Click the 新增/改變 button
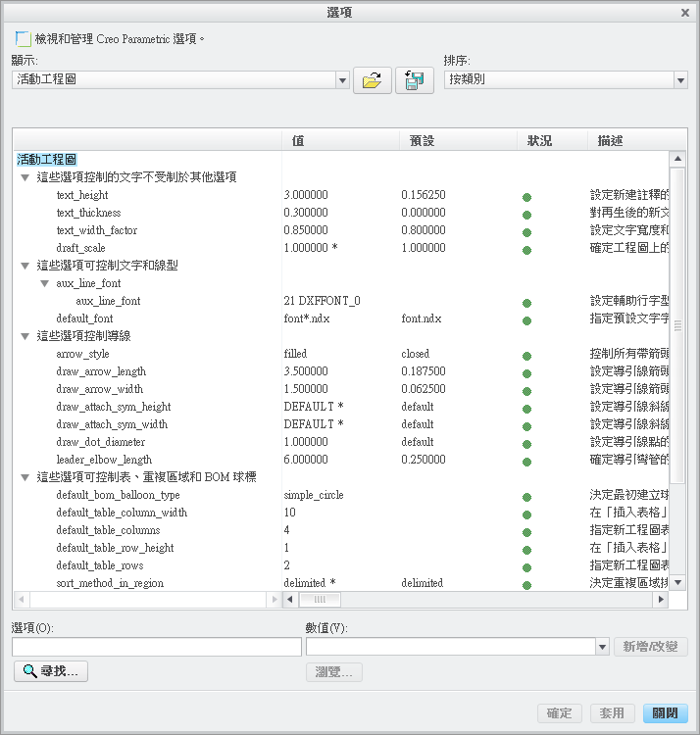The width and height of the screenshot is (700, 735). pyautogui.click(x=650, y=647)
